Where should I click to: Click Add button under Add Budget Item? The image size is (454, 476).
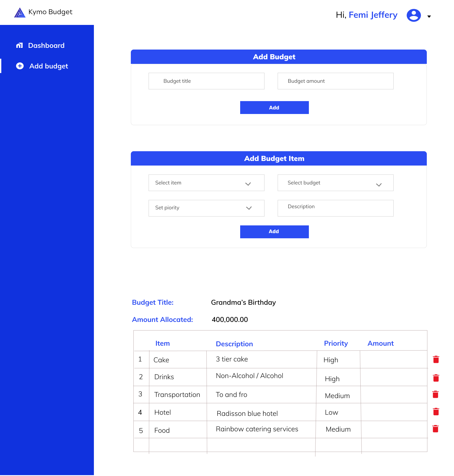click(x=274, y=232)
